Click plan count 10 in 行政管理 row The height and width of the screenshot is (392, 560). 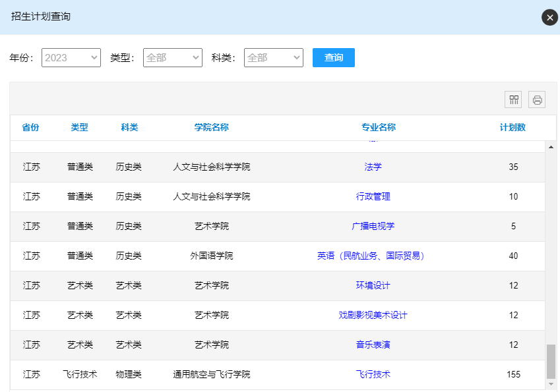pyautogui.click(x=513, y=196)
